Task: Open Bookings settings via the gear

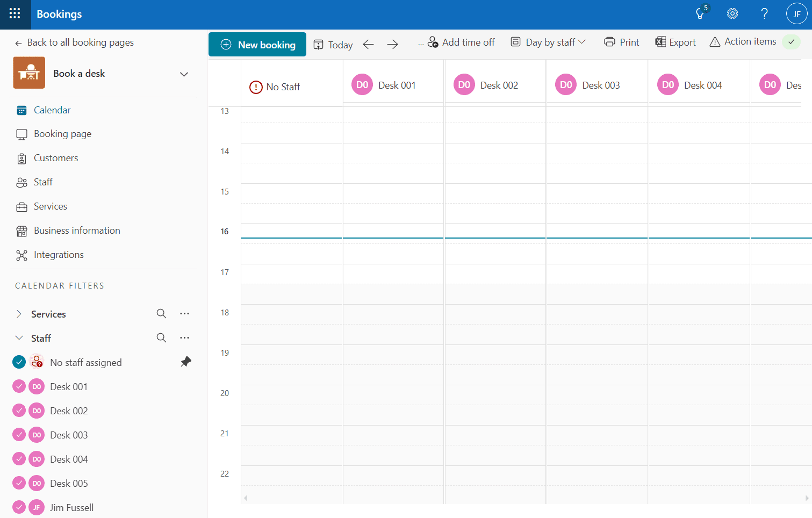Action: click(x=732, y=13)
